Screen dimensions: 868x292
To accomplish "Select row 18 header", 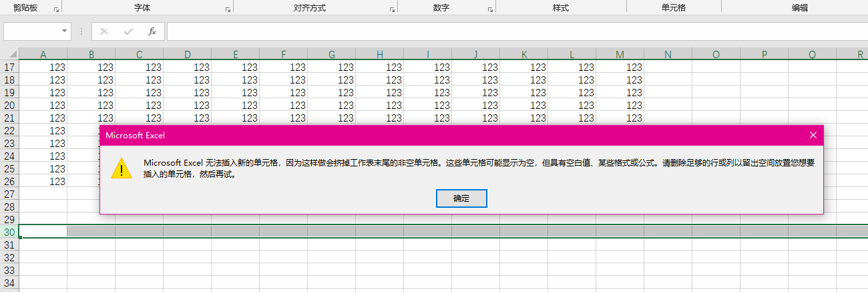I will tap(9, 80).
